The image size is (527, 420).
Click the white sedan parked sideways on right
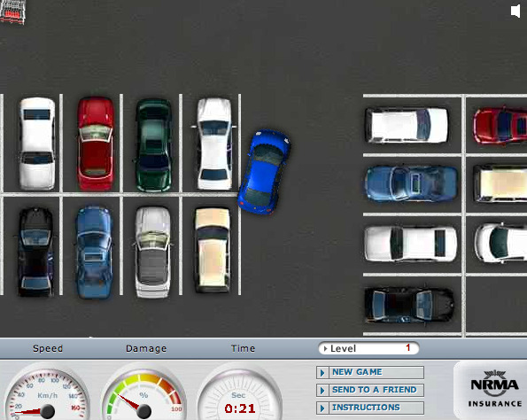[x=411, y=244]
